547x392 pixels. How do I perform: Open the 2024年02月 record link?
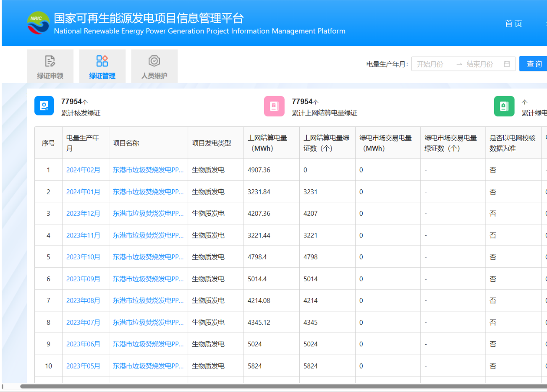(83, 170)
